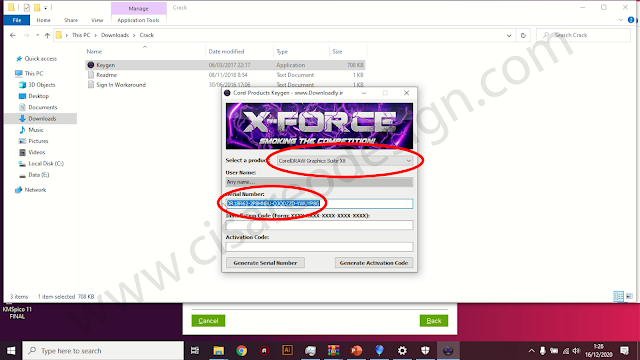Open the Application Tools tab
The image size is (640, 360).
[x=138, y=20]
